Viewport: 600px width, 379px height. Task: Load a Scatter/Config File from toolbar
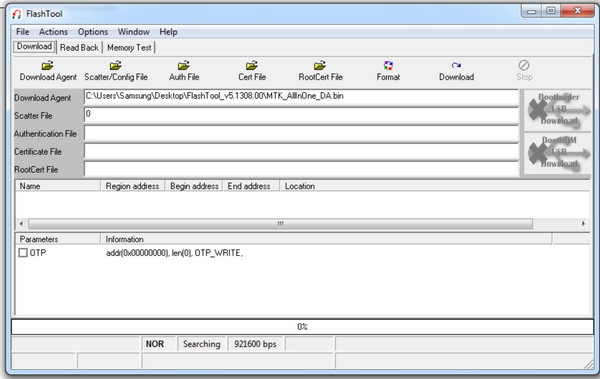click(x=116, y=71)
